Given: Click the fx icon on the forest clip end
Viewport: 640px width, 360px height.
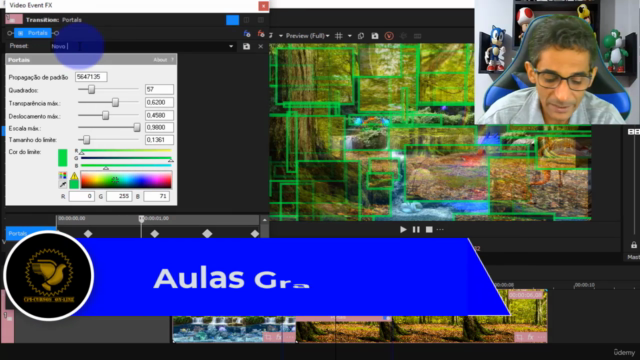Looking at the screenshot, I should click(x=531, y=337).
